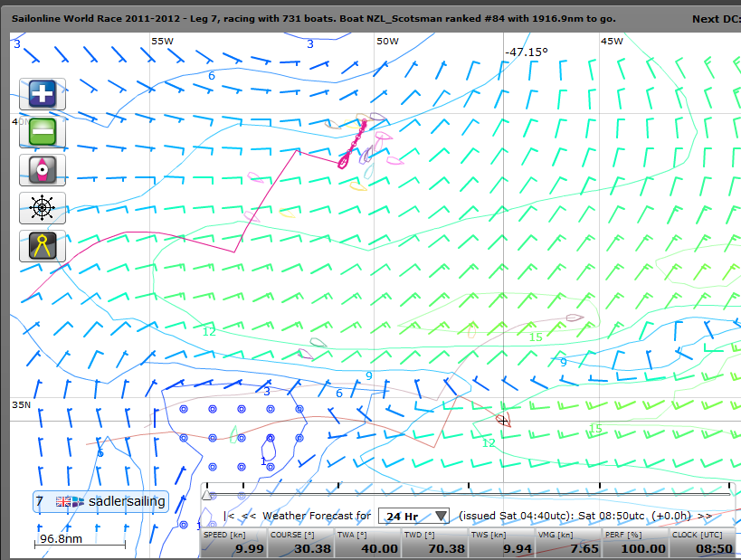Click the TWD 70.38 readout
The image size is (741, 560).
coord(434,543)
